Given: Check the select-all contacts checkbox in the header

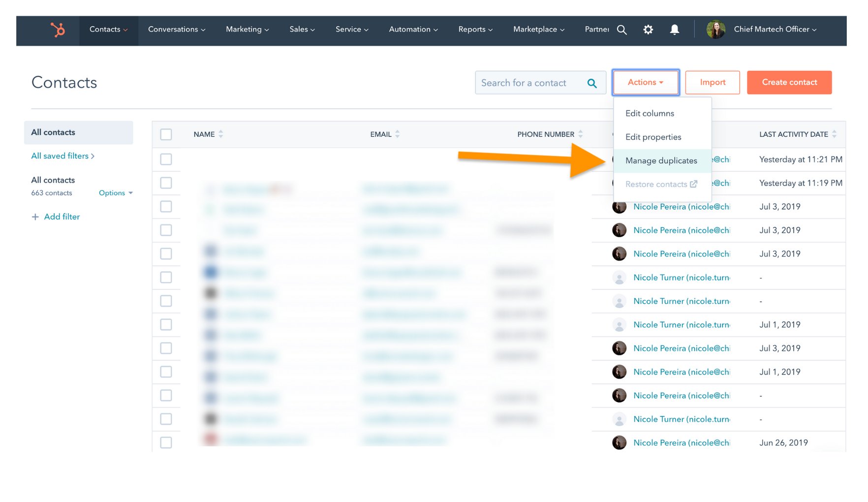Looking at the screenshot, I should pyautogui.click(x=166, y=134).
